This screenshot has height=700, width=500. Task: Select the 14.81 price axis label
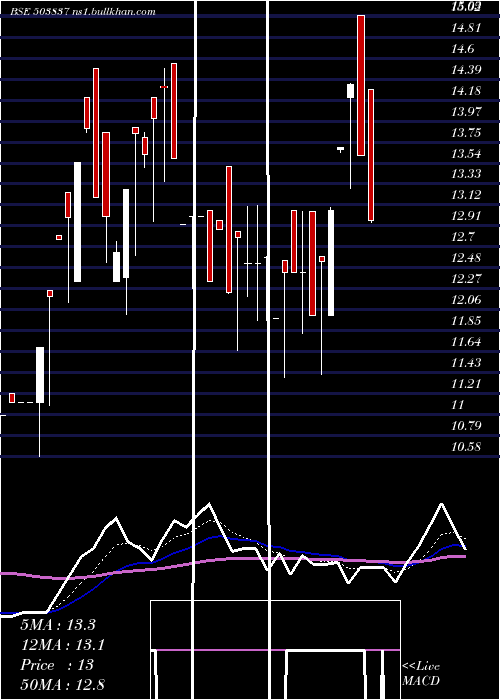[466, 28]
